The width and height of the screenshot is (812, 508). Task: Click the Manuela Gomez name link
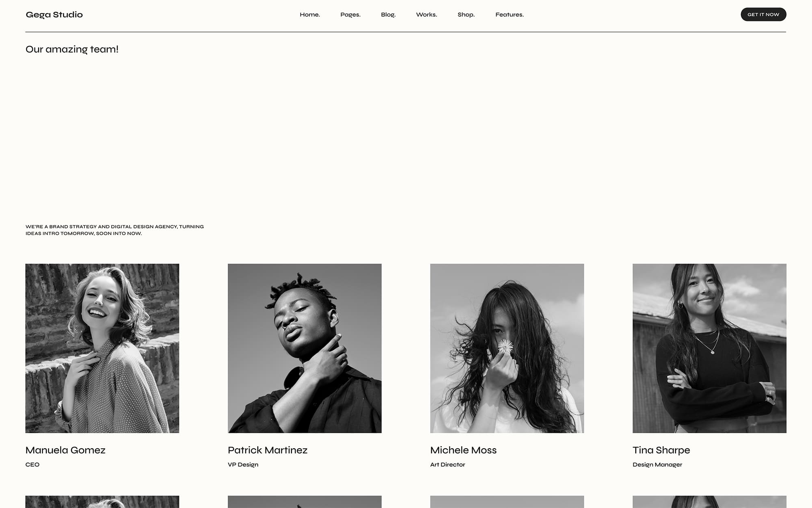(65, 450)
